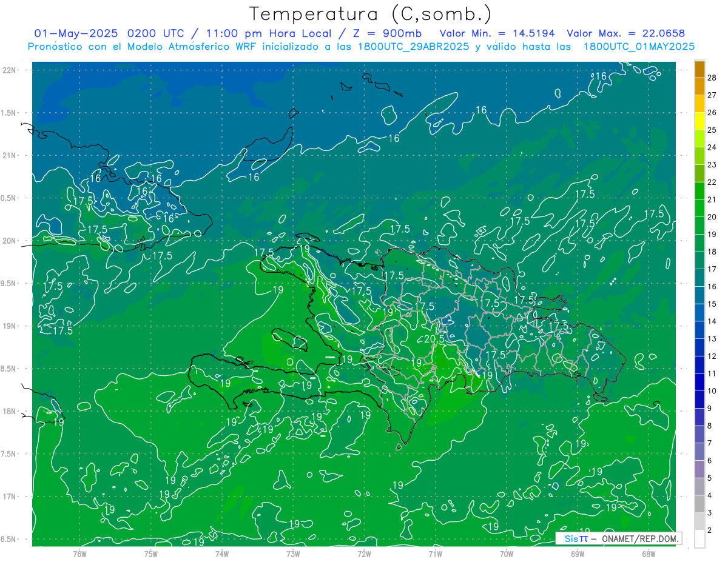Click the longitude label '69W'
728x562 pixels.
point(578,554)
